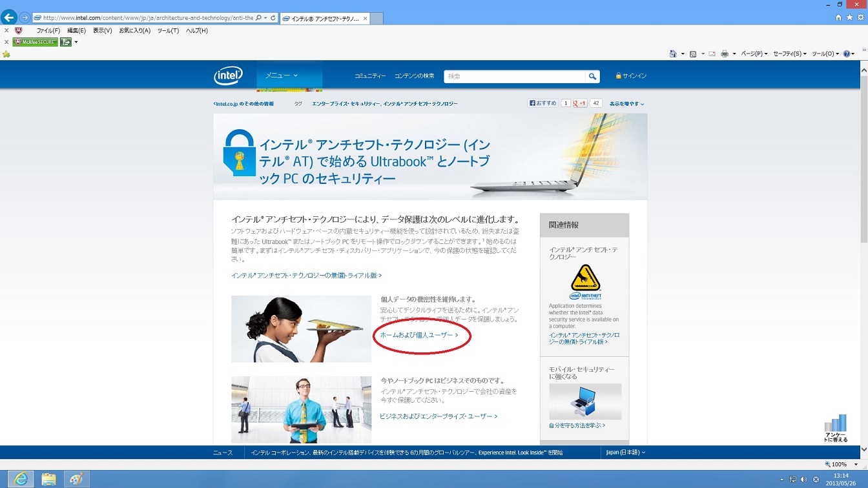Add to favorites bar star icon
This screenshot has width=868, height=488.
point(6,54)
